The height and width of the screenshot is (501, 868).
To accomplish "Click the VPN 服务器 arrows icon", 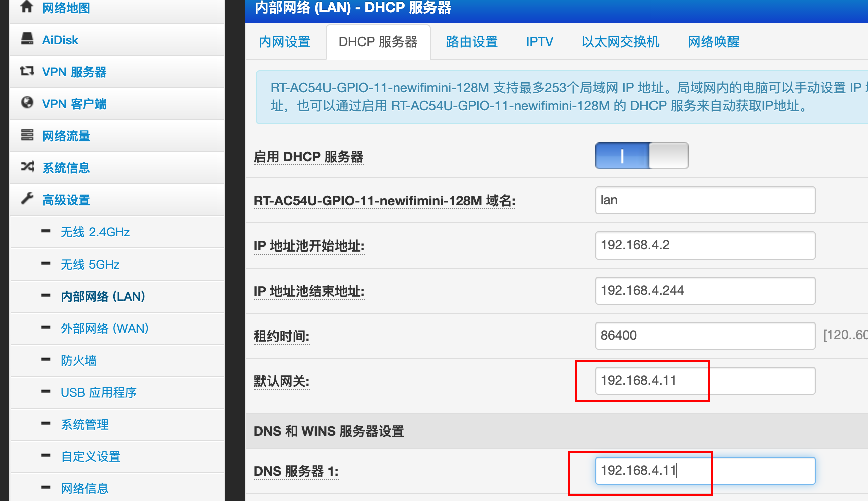I will [x=27, y=71].
